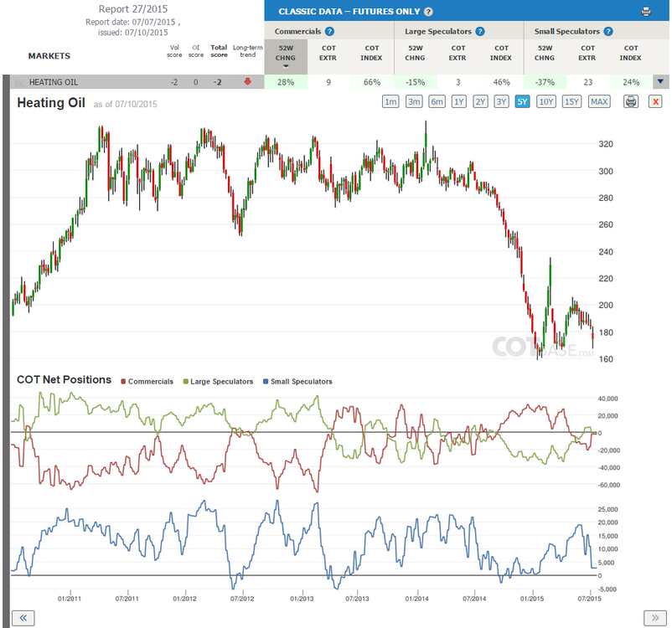
Task: Set chart range to 1Y
Action: pos(458,101)
